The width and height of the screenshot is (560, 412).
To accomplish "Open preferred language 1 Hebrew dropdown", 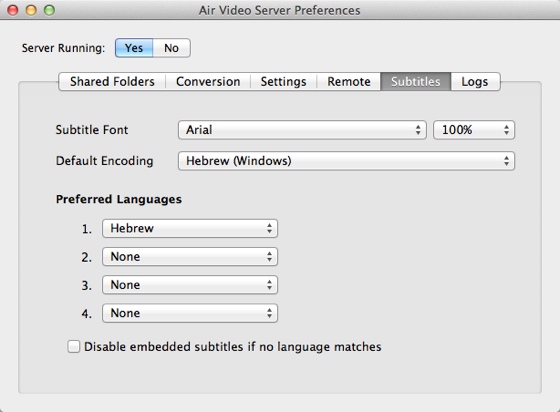I will point(190,228).
